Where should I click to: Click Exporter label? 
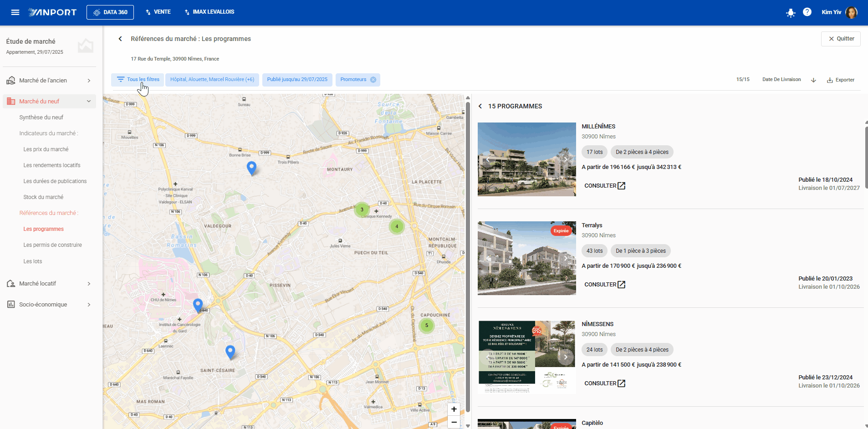coord(845,80)
